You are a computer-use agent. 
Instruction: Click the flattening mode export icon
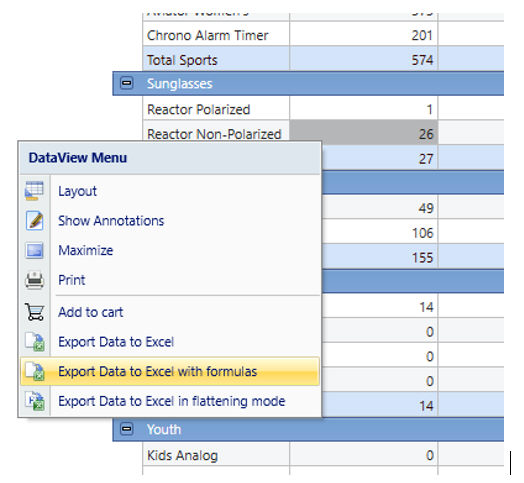click(x=35, y=401)
